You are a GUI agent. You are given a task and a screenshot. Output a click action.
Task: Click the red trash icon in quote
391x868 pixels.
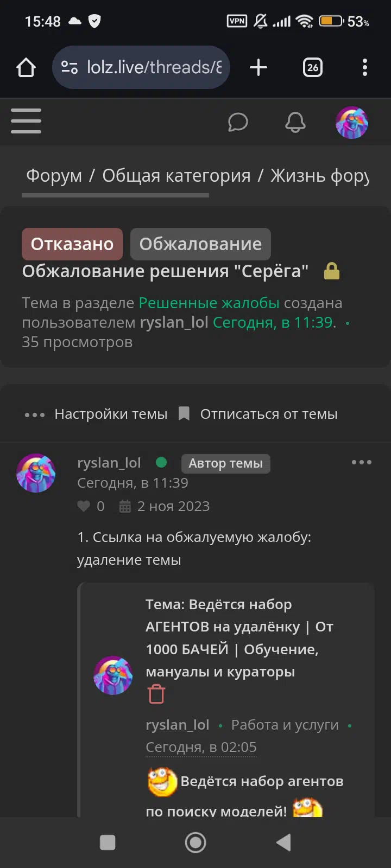click(156, 694)
